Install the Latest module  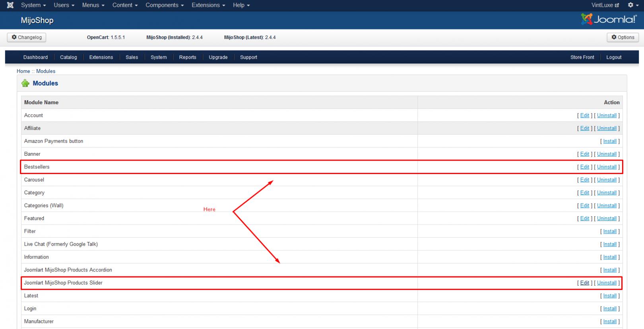[x=610, y=296]
